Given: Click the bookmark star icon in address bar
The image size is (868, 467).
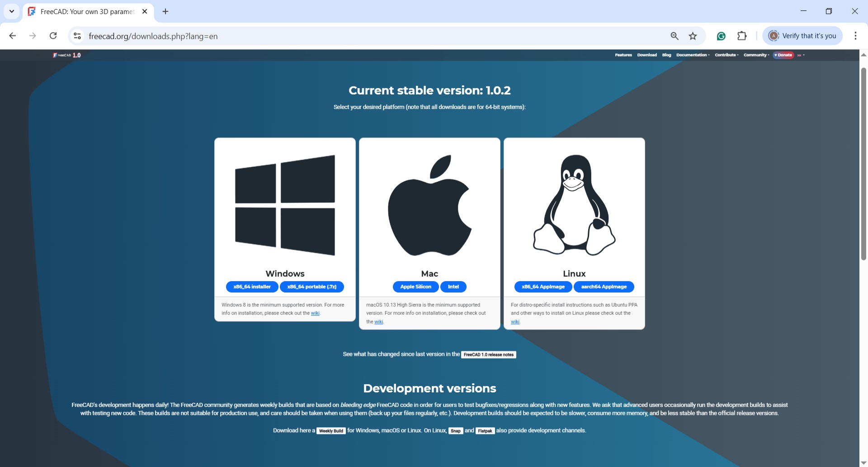Looking at the screenshot, I should pyautogui.click(x=693, y=36).
